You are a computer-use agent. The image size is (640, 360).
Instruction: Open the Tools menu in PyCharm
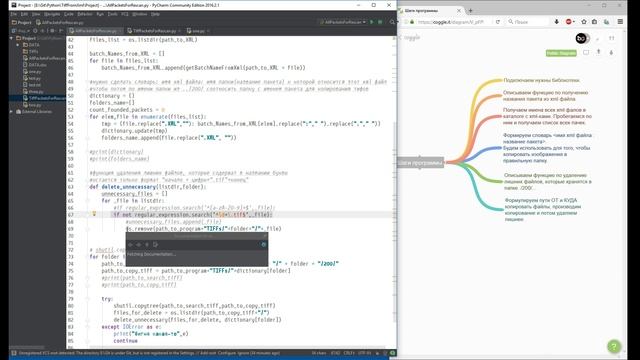(x=112, y=14)
